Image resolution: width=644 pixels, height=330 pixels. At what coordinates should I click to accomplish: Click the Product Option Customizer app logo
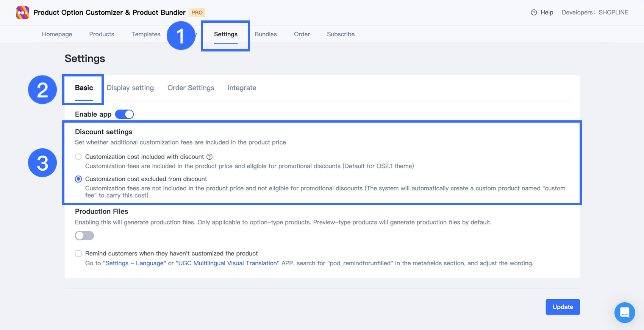tap(23, 12)
